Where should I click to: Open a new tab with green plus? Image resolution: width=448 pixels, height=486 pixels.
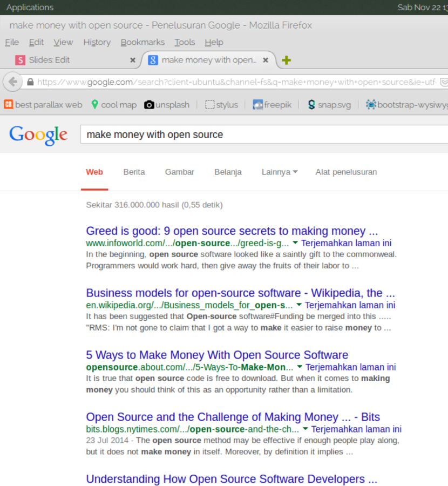tap(286, 60)
